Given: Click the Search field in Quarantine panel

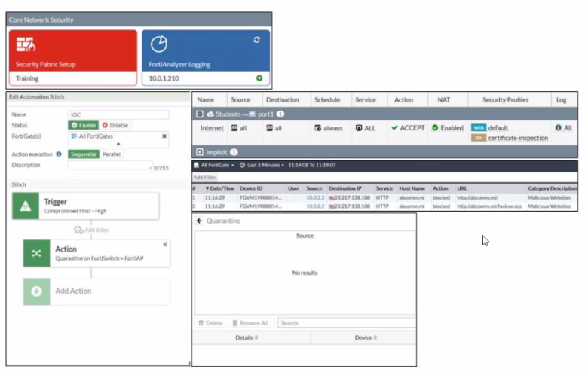Looking at the screenshot, I should pos(345,322).
